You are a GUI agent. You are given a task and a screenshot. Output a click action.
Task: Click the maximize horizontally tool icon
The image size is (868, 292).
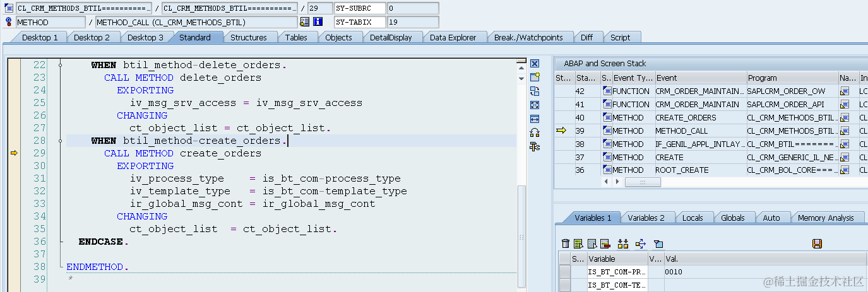(x=535, y=119)
